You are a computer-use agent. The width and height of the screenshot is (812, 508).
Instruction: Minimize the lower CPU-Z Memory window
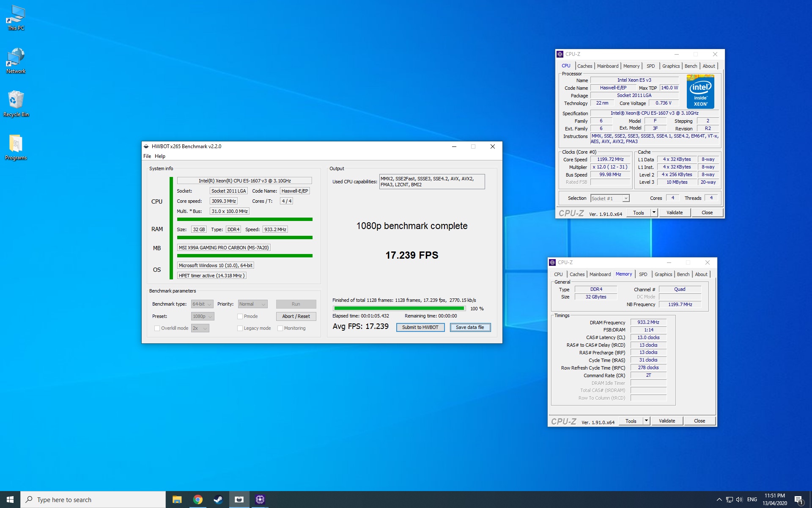click(x=669, y=262)
